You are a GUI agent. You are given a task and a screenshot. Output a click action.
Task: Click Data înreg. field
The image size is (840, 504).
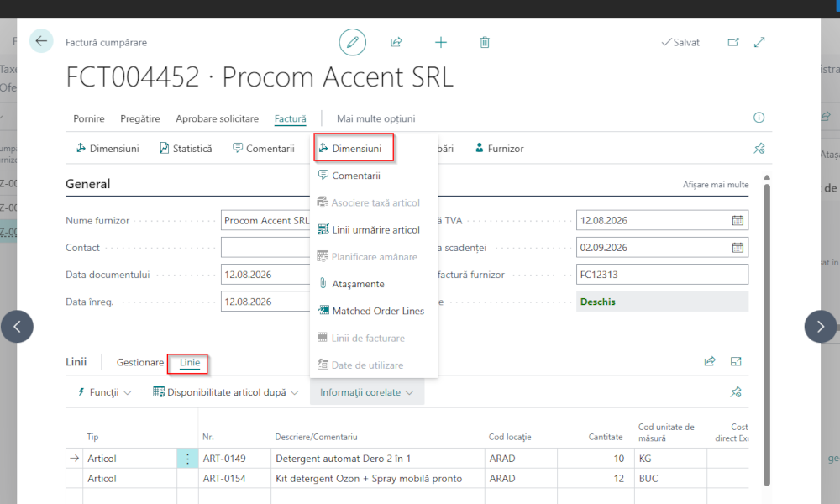265,302
